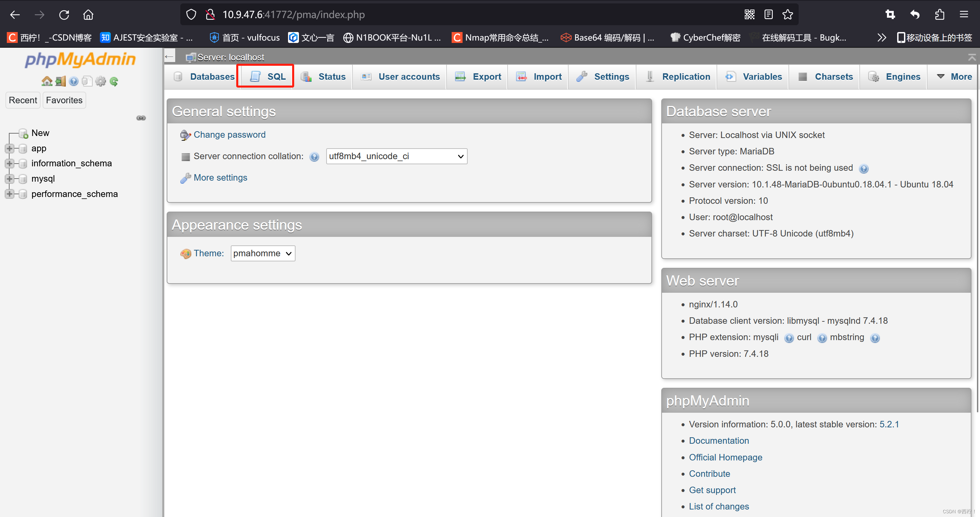Expand the app database node

coord(10,148)
